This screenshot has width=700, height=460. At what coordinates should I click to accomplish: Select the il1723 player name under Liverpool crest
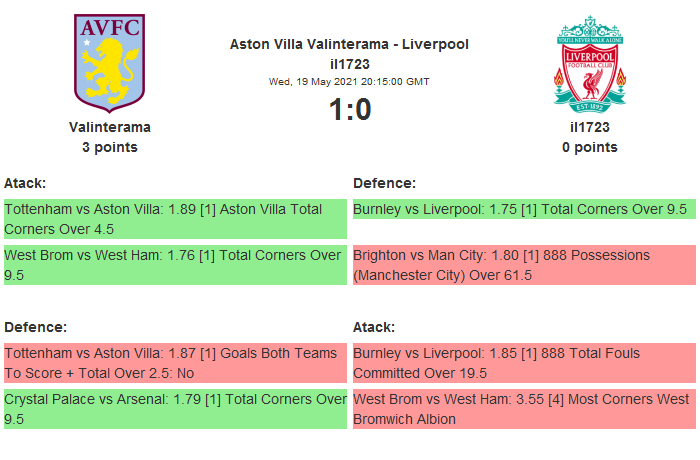(x=590, y=127)
